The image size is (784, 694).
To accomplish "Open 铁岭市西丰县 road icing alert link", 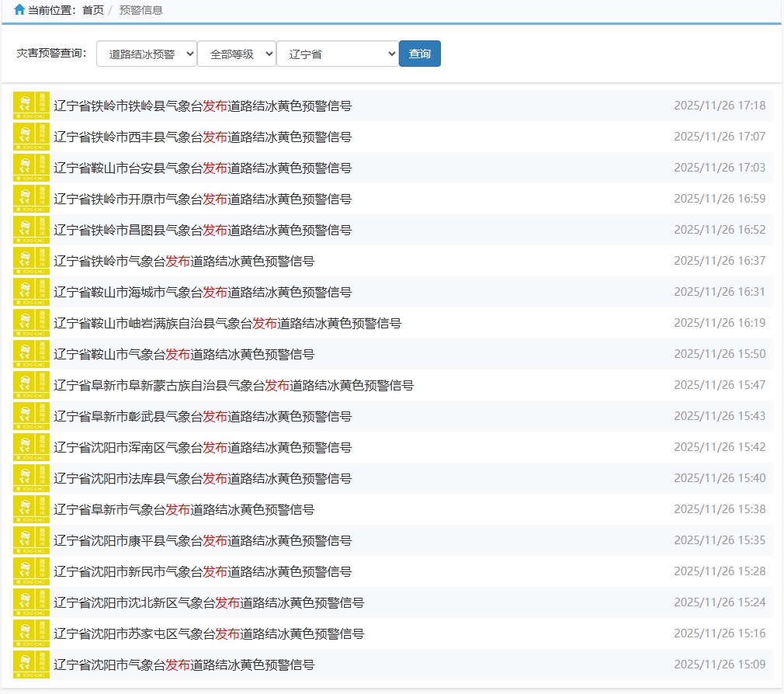I will coord(203,137).
